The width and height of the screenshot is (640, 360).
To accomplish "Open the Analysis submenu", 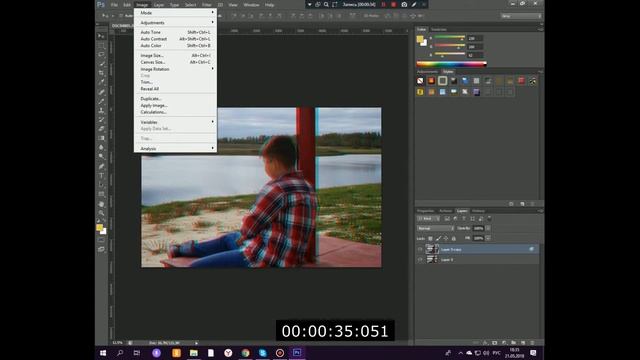I will click(176, 149).
